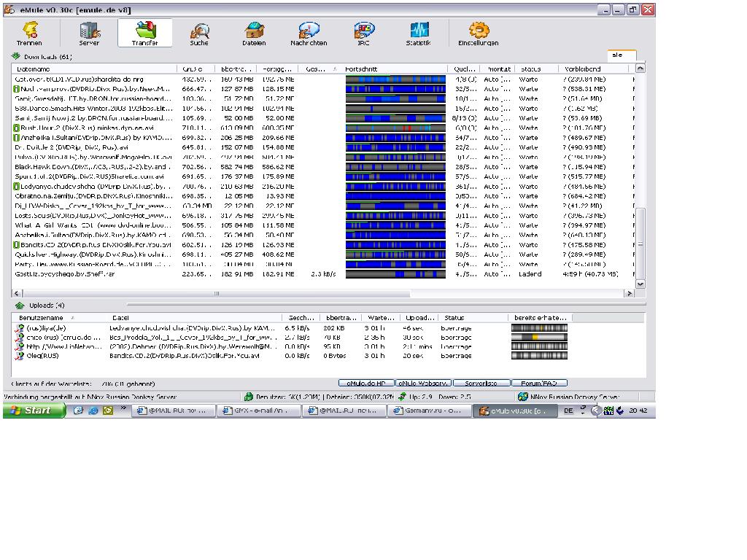Click the eMule mule icon in title bar
Image resolution: width=747 pixels, height=560 pixels.
9,9
